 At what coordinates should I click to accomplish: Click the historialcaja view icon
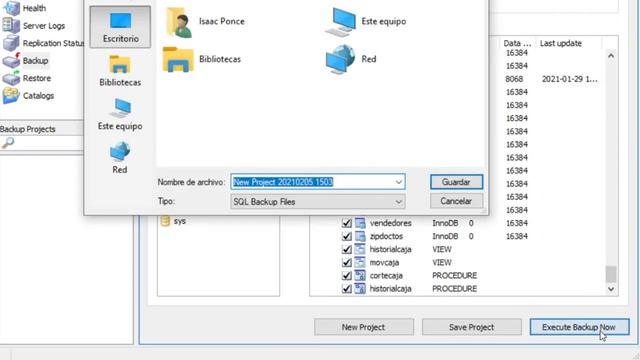click(360, 249)
